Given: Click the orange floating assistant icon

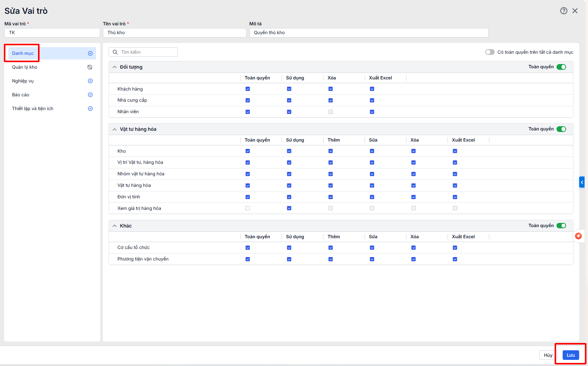Looking at the screenshot, I should [578, 236].
